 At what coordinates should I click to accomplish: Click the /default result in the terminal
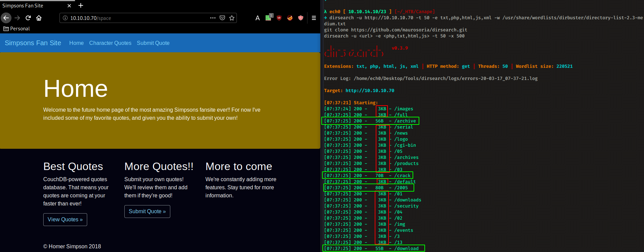[405, 181]
